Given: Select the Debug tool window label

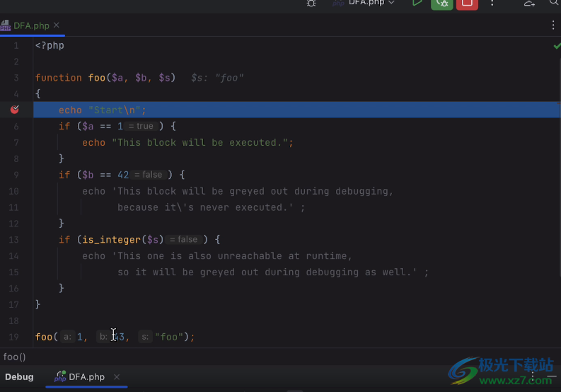Looking at the screenshot, I should [x=19, y=377].
